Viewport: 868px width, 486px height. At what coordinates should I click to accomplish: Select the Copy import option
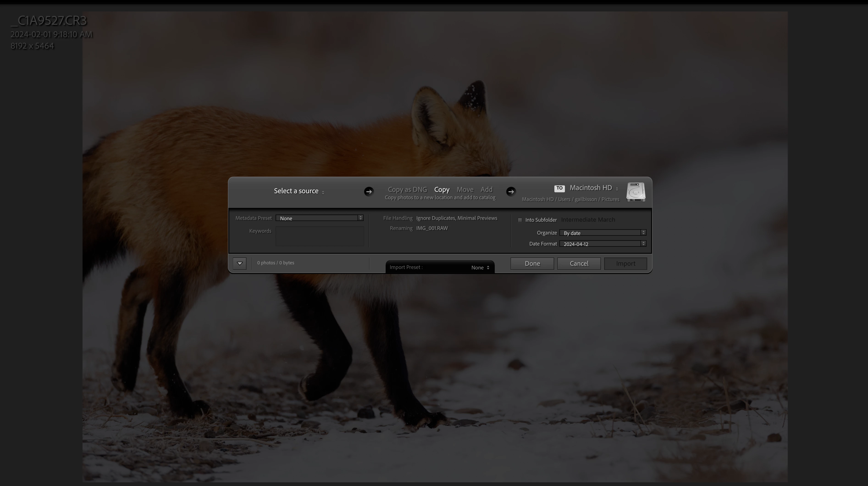[x=441, y=190]
